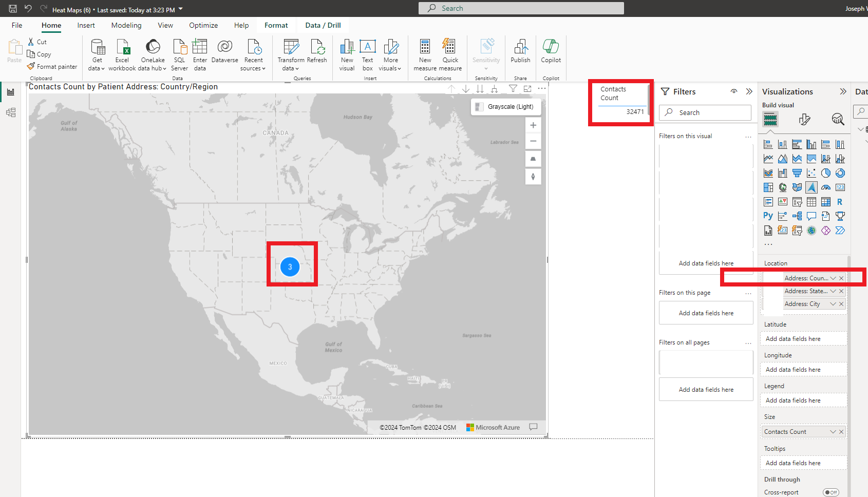Image resolution: width=868 pixels, height=497 pixels.
Task: Open More options on map visual
Action: click(542, 89)
